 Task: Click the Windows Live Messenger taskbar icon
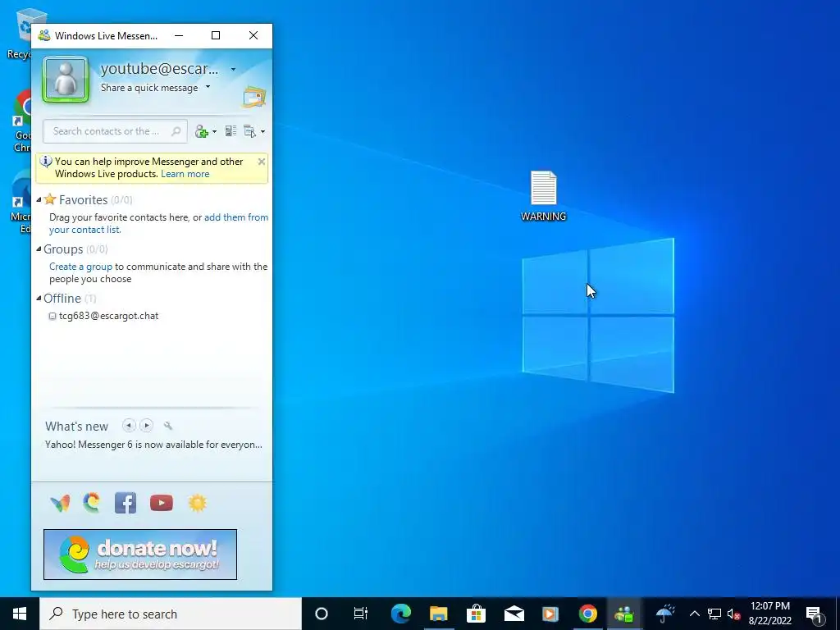624,614
